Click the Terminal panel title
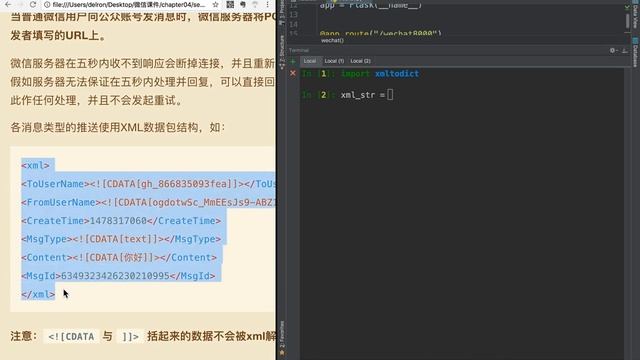This screenshot has height=360, width=640. [299, 50]
